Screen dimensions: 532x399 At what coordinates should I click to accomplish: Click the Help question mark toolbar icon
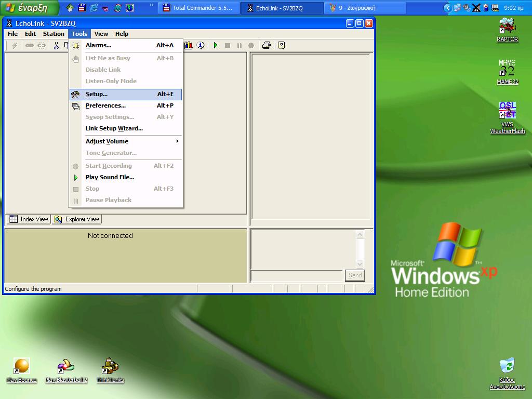(x=281, y=46)
